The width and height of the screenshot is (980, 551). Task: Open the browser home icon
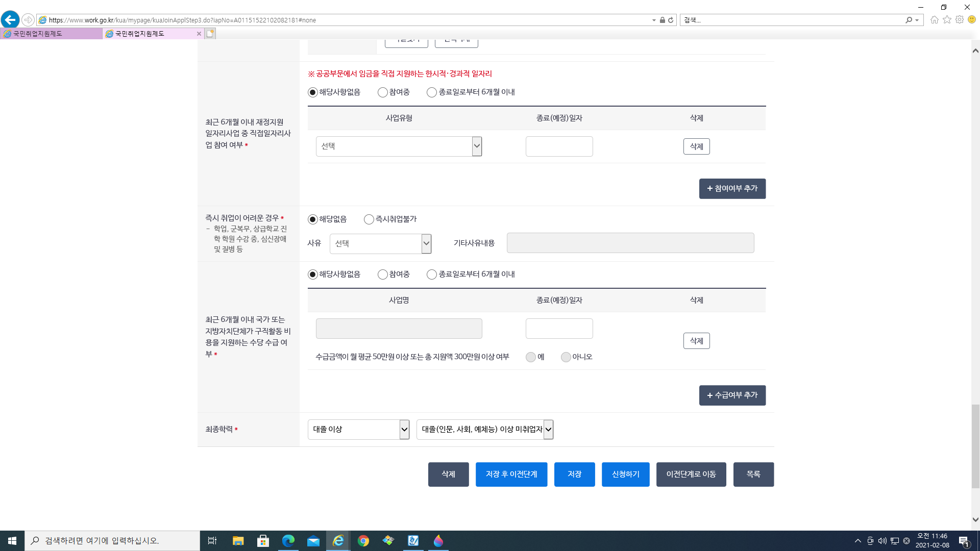click(934, 20)
